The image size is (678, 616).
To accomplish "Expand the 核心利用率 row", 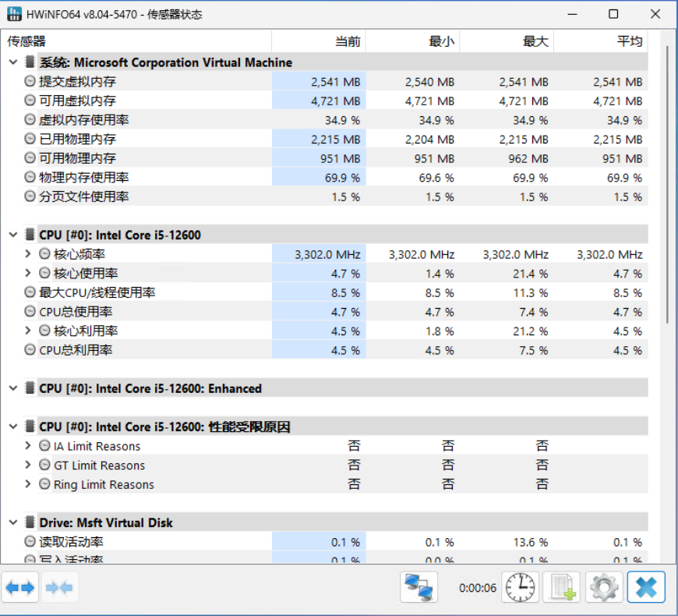I will [x=28, y=331].
